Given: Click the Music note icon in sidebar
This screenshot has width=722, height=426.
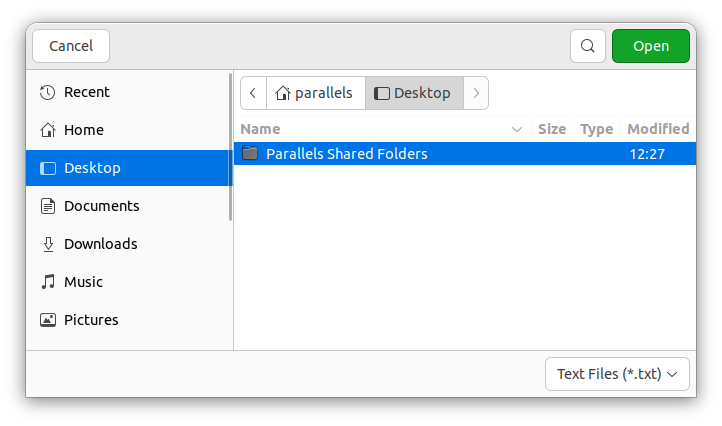Looking at the screenshot, I should pyautogui.click(x=47, y=282).
